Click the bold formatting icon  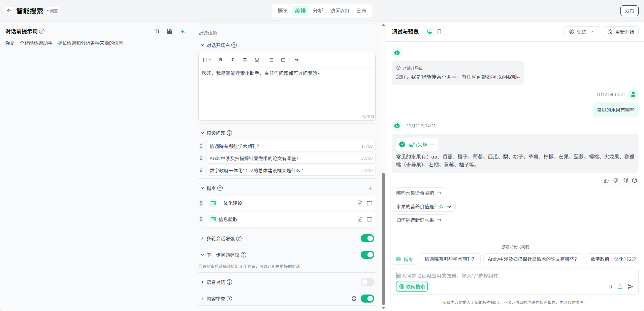(221, 60)
